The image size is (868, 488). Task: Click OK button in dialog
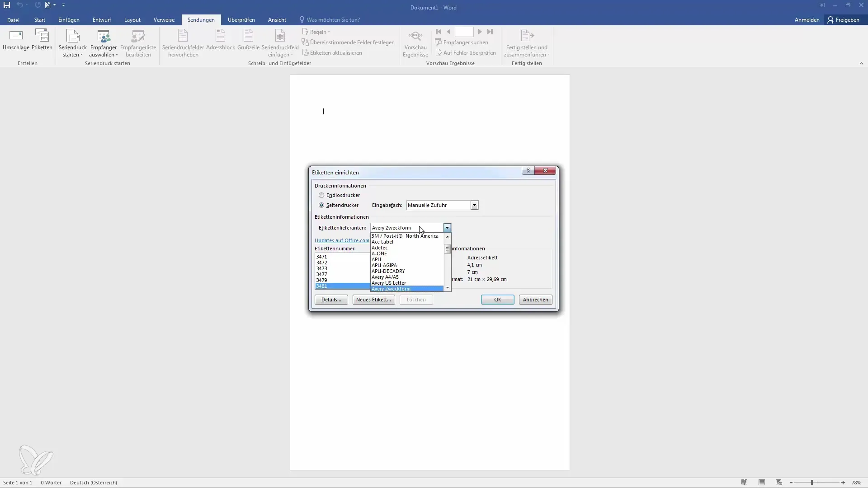(497, 300)
